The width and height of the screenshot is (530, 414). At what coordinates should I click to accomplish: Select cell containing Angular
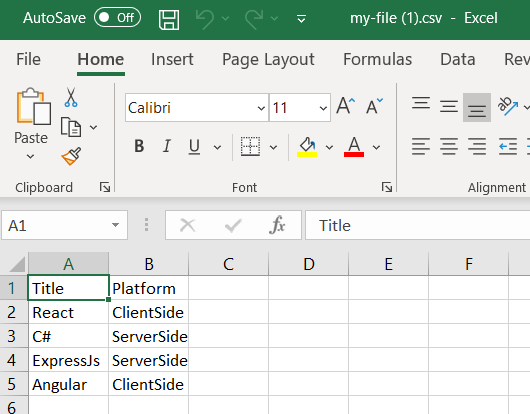[x=69, y=384]
